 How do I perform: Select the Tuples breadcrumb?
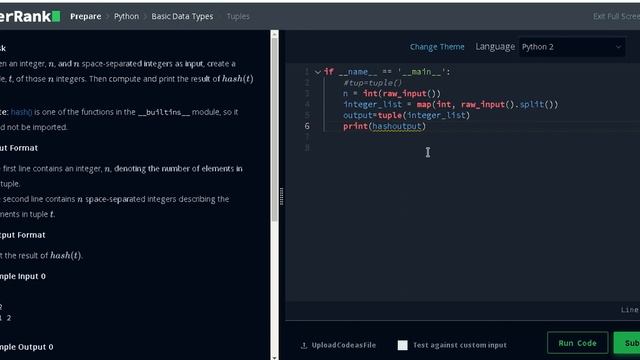238,16
